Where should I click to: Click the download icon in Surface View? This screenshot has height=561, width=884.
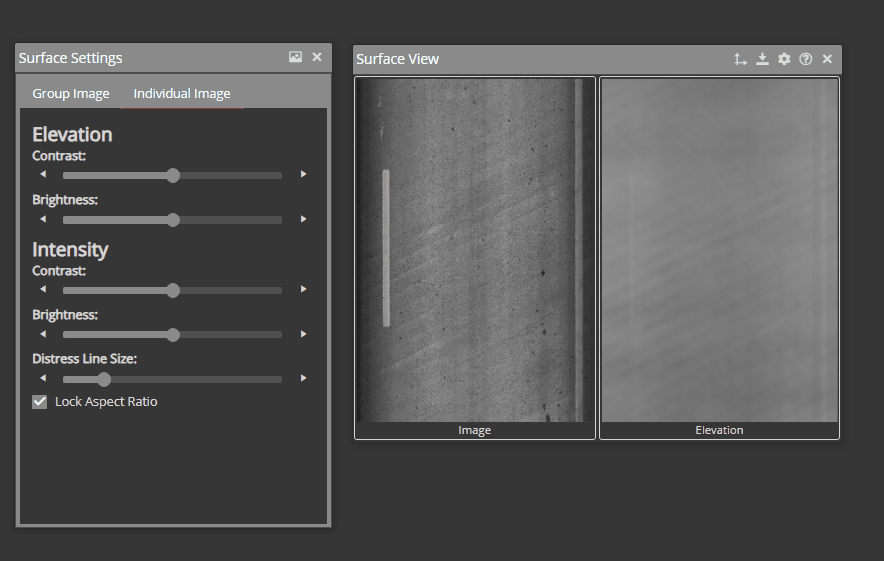[x=762, y=59]
